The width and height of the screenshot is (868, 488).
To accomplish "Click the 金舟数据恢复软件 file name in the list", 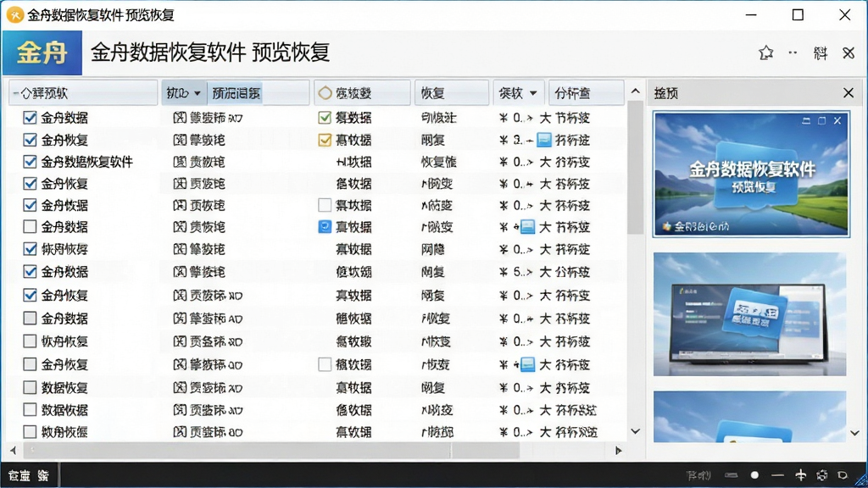I will [x=87, y=162].
